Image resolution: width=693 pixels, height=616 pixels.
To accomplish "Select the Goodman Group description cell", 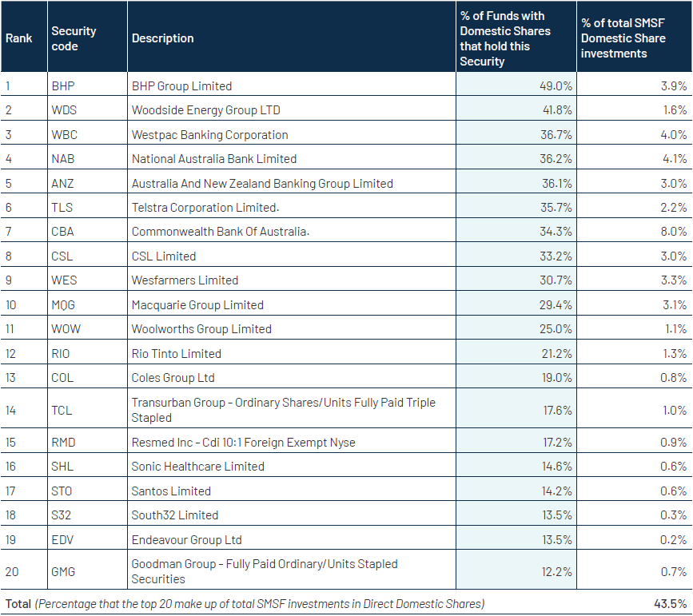I will coord(264,571).
